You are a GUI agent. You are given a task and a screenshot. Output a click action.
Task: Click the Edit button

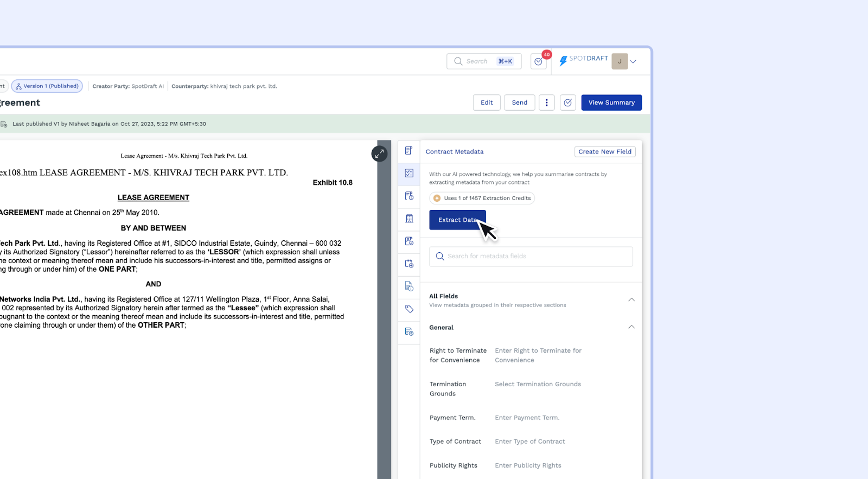487,103
